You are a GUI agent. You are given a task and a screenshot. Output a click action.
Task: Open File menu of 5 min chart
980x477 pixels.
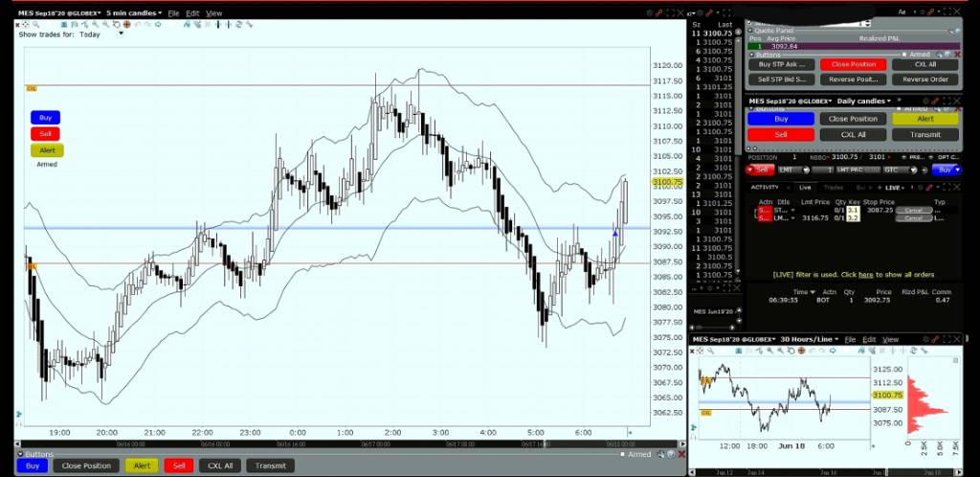pos(173,13)
